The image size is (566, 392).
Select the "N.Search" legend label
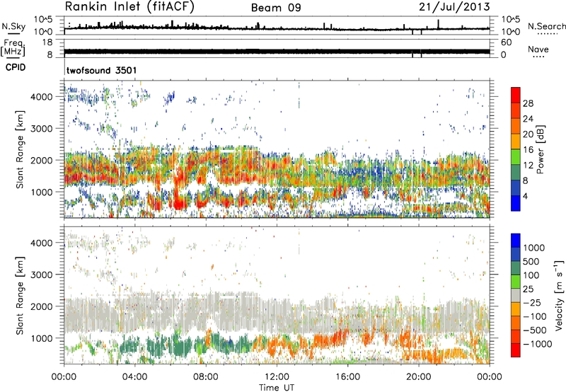click(546, 26)
